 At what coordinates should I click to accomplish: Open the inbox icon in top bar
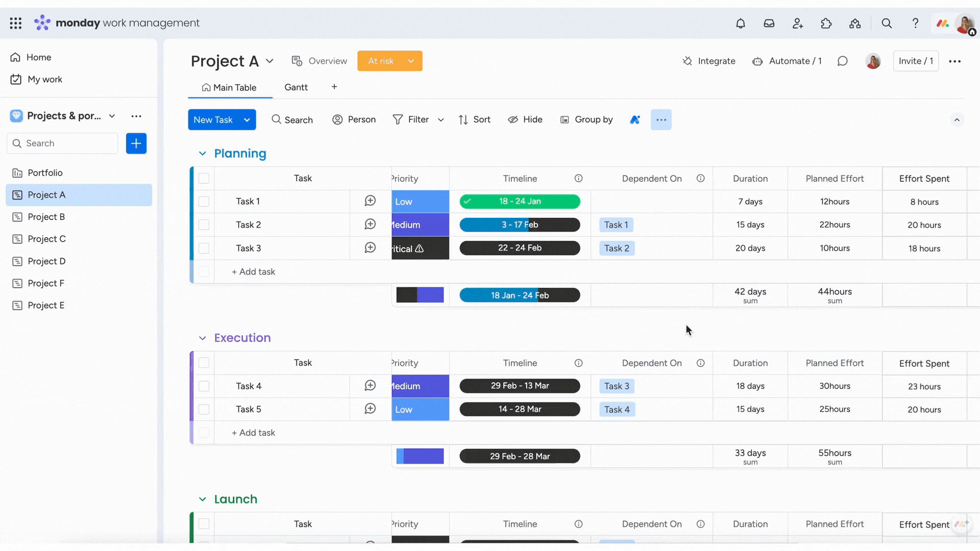point(769,23)
